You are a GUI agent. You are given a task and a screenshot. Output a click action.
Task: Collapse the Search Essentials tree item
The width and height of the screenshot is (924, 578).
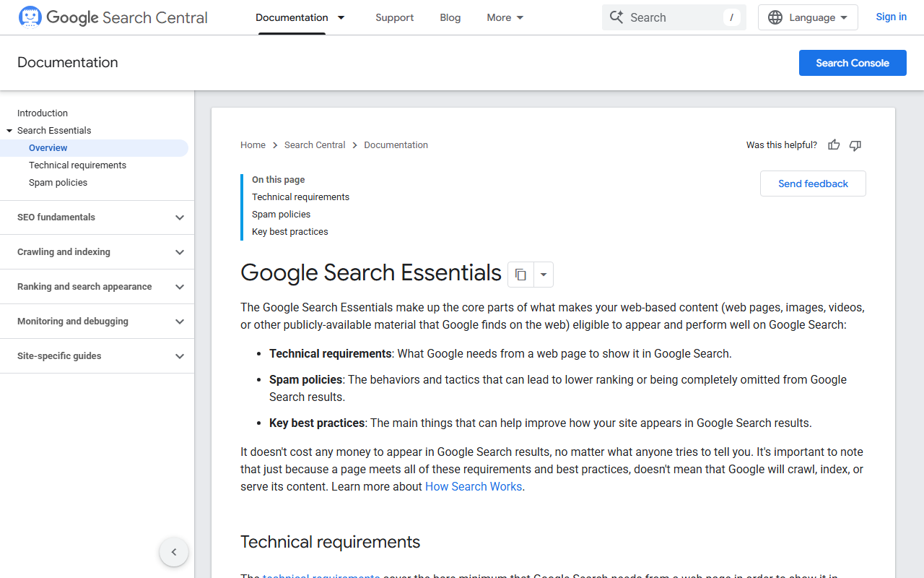9,131
